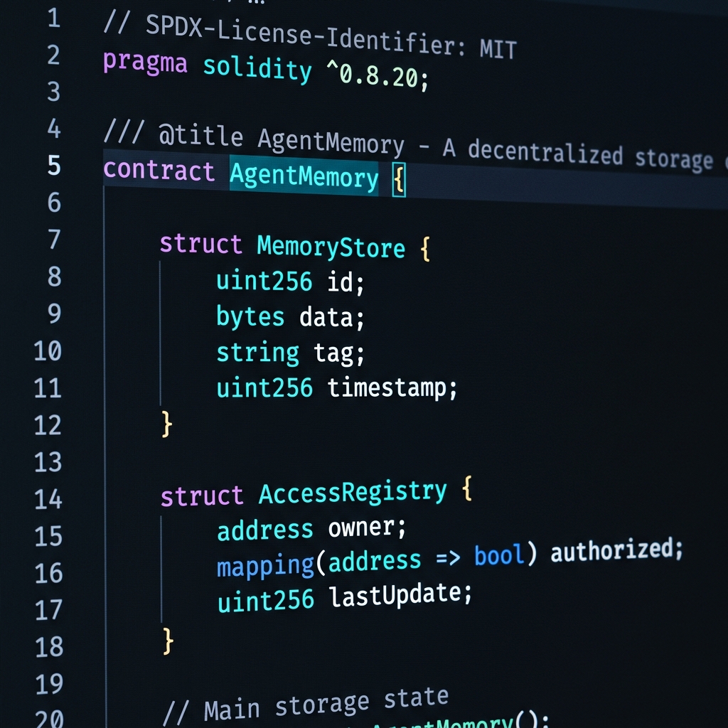
Task: Click the 'MemoryStore' struct name
Action: (331, 247)
